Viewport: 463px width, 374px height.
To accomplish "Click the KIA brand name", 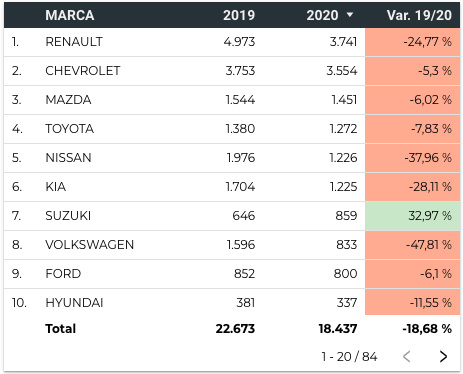I will pyautogui.click(x=55, y=187).
